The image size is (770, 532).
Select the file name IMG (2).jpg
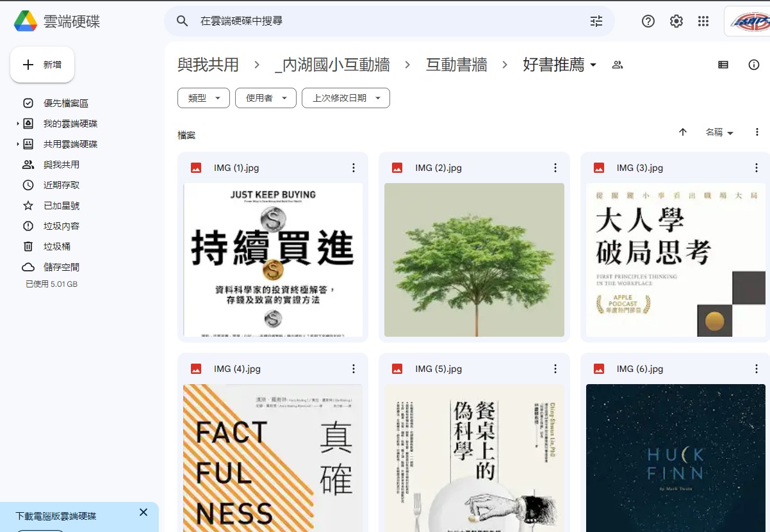click(x=438, y=168)
